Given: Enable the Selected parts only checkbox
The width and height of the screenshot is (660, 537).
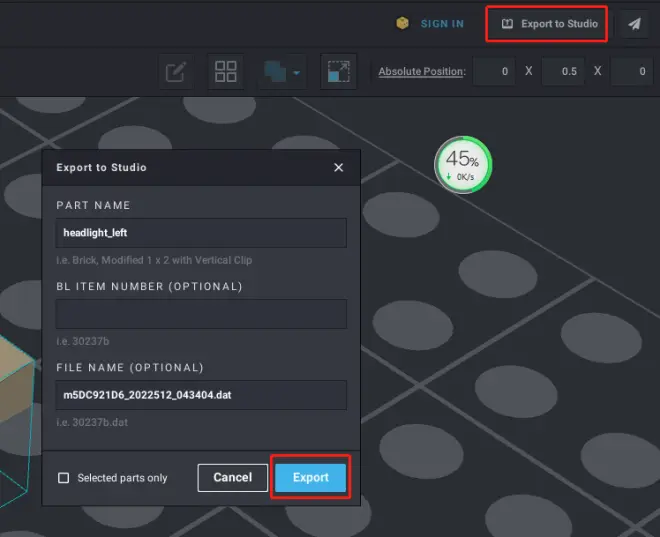Looking at the screenshot, I should click(x=64, y=478).
